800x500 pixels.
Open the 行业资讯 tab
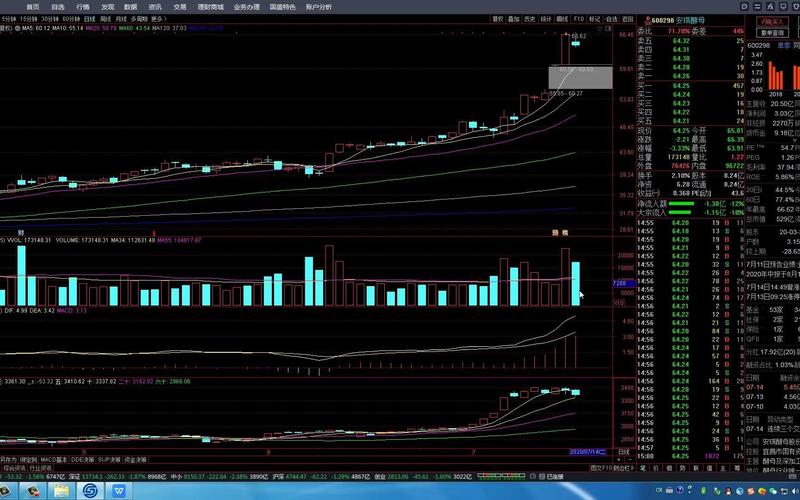coord(40,468)
